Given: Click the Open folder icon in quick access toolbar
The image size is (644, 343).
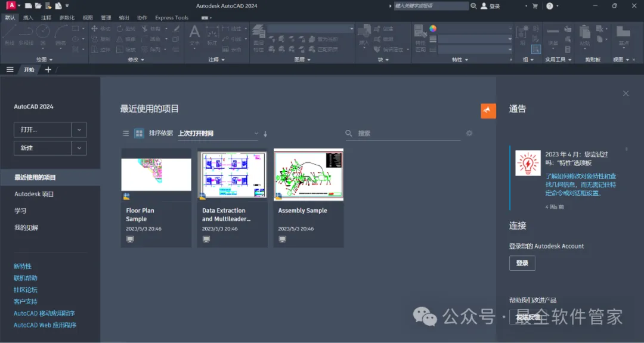Looking at the screenshot, I should pos(38,6).
